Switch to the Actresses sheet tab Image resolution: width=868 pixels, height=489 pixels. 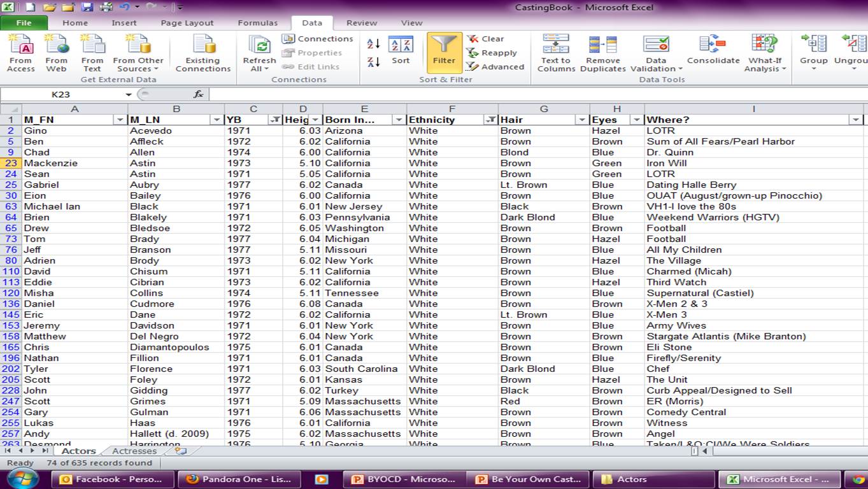click(x=134, y=451)
